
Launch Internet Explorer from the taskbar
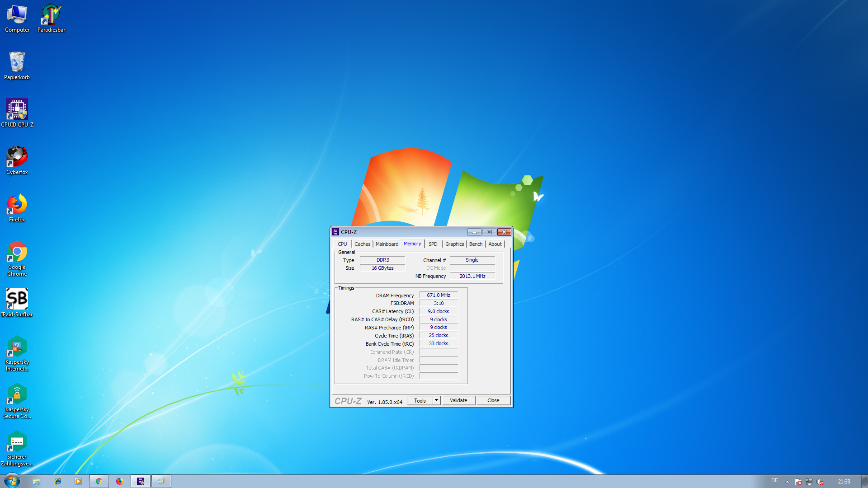tap(58, 481)
